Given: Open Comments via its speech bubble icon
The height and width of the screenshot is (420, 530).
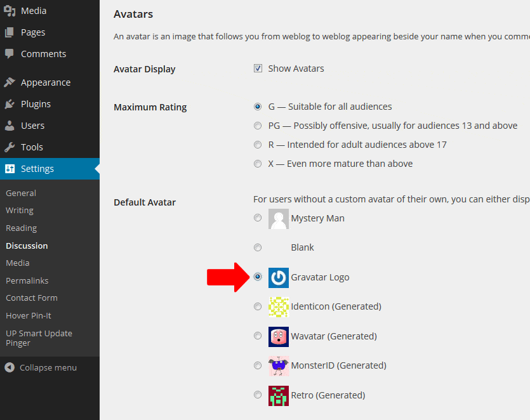Looking at the screenshot, I should point(10,54).
